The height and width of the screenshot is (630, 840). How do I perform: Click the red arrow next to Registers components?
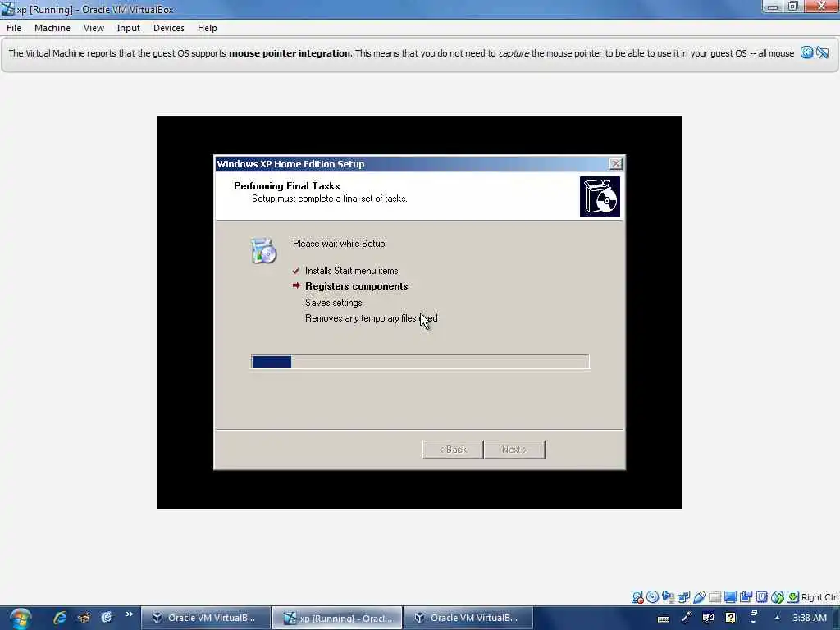click(x=296, y=285)
